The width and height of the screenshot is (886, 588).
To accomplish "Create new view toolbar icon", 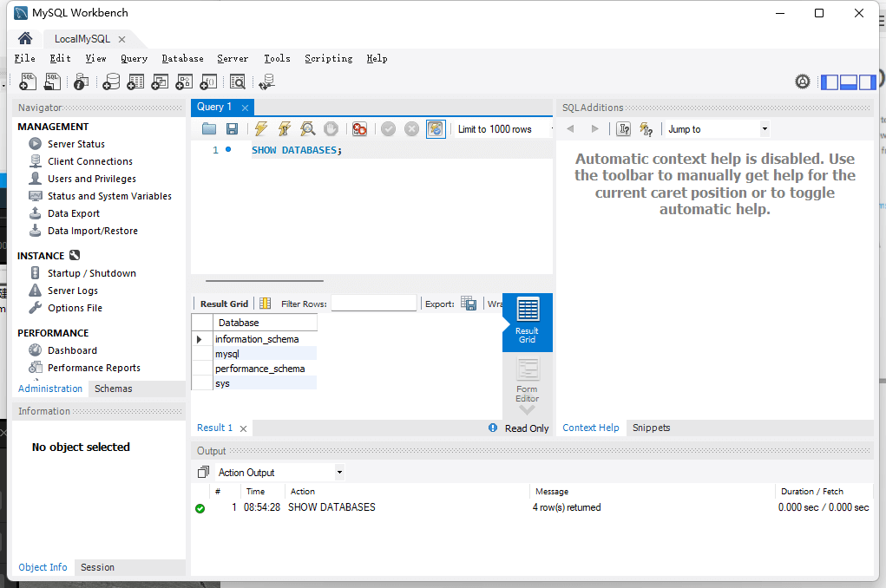I will pyautogui.click(x=160, y=82).
